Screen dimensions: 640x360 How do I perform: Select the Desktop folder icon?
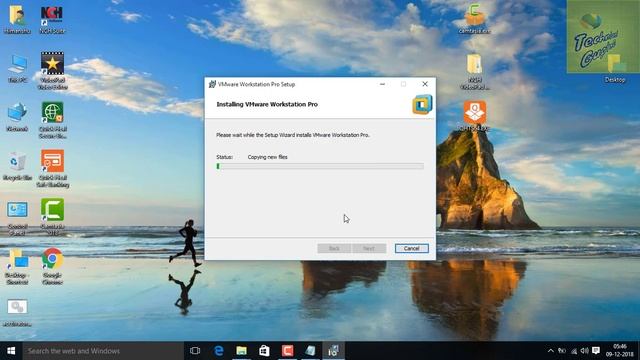(x=616, y=69)
